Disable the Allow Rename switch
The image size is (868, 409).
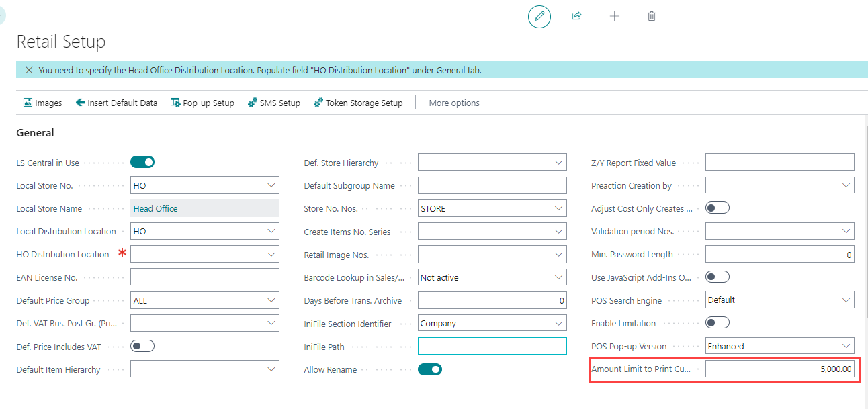click(x=430, y=369)
